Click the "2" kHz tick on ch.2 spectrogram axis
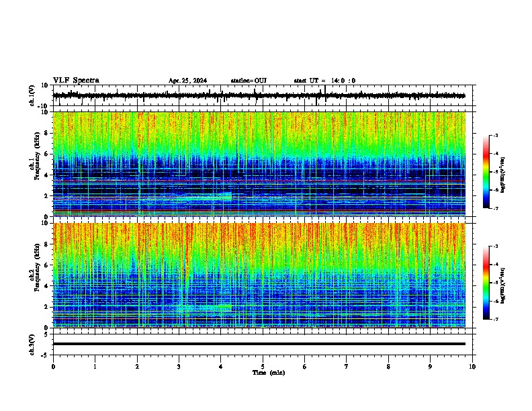 click(46, 307)
